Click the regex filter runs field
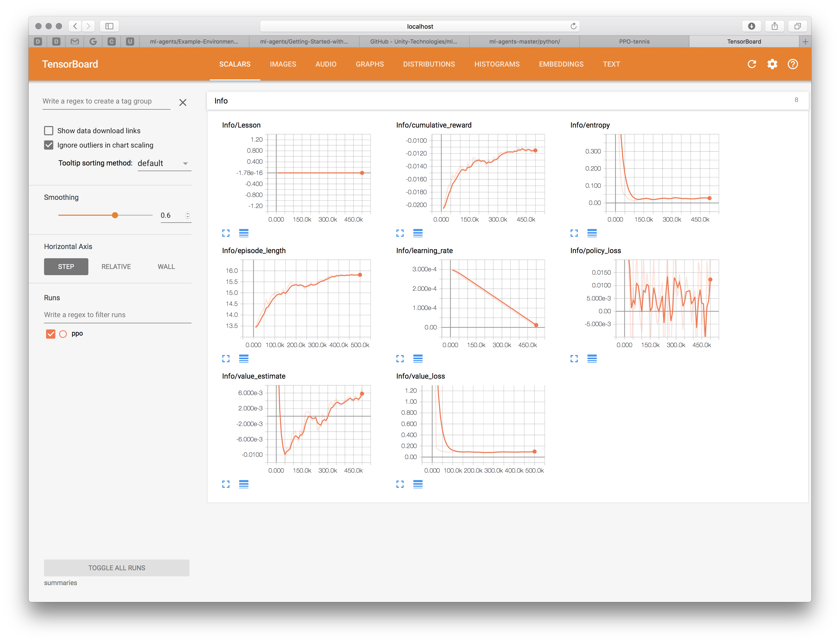840x643 pixels. (x=118, y=315)
